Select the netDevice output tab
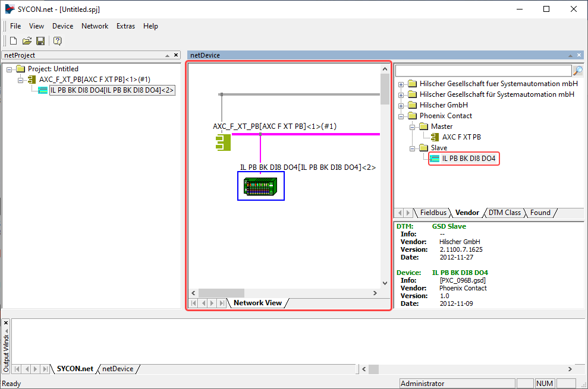Image resolution: width=588 pixels, height=389 pixels. pos(118,369)
